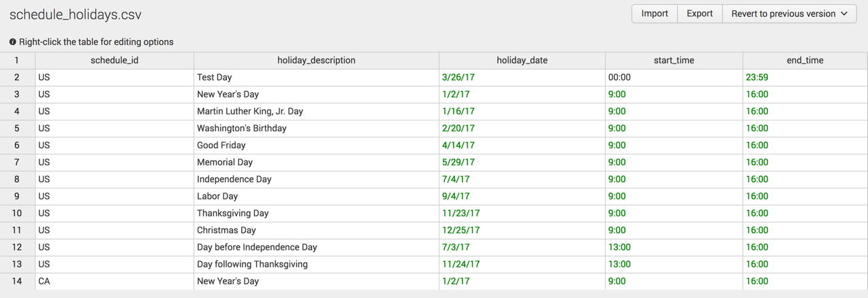Click the row number 14 header
The height and width of the screenshot is (298, 868).
(17, 281)
